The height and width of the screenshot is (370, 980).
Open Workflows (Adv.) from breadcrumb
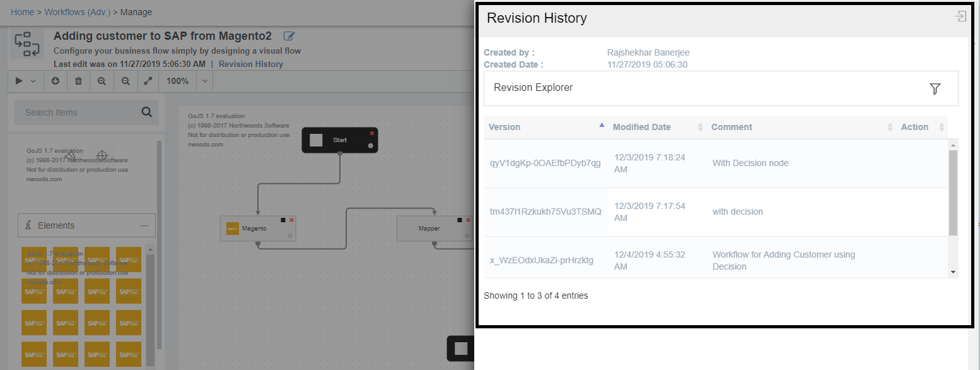point(77,11)
